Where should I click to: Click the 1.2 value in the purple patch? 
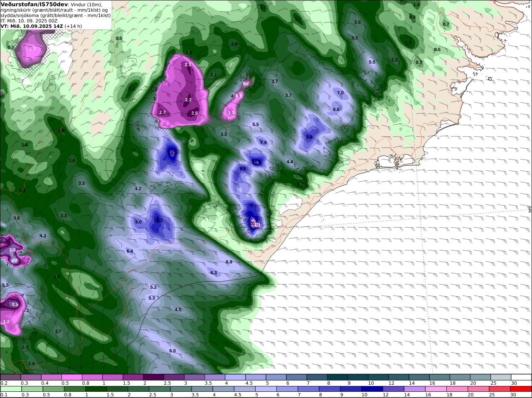click(6, 322)
